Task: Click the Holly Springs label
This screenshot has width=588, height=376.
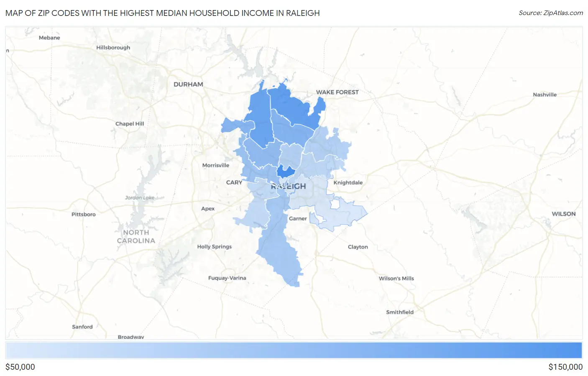Action: (215, 247)
